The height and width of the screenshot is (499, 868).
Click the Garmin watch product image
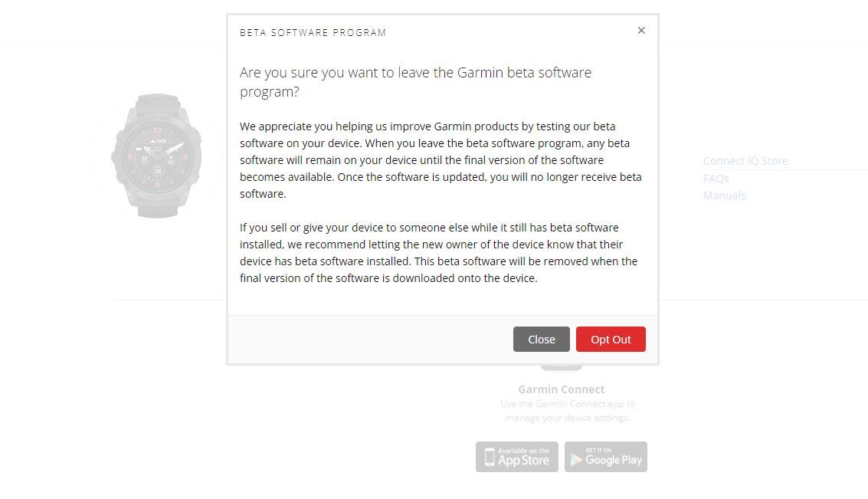(157, 156)
